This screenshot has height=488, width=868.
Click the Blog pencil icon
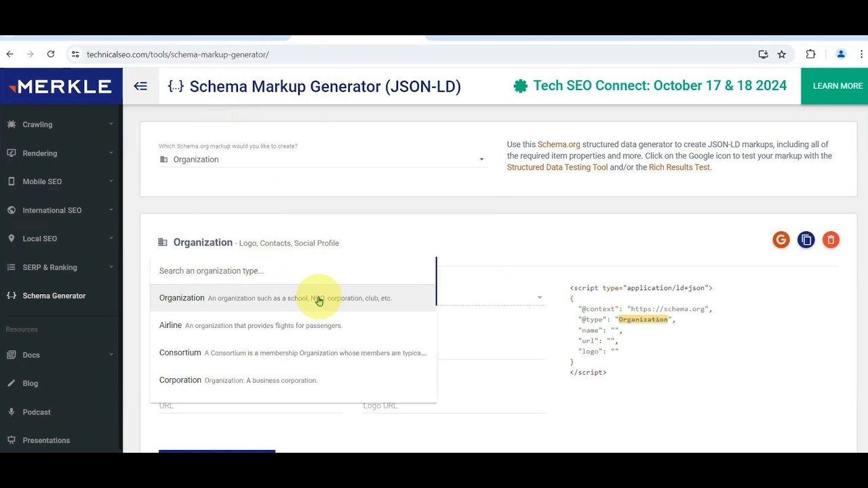click(11, 384)
